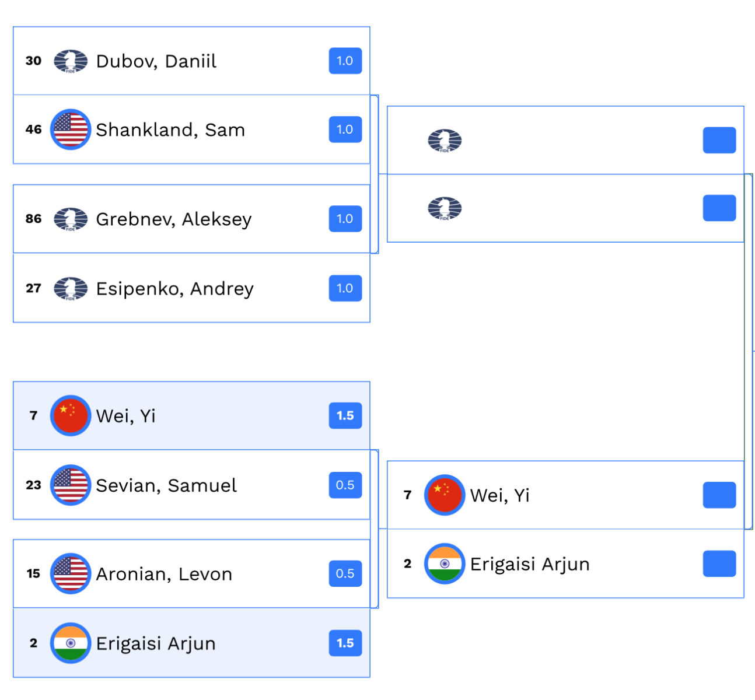The width and height of the screenshot is (755, 700).
Task: Click the Shankland, Sam player name
Action: tap(170, 129)
